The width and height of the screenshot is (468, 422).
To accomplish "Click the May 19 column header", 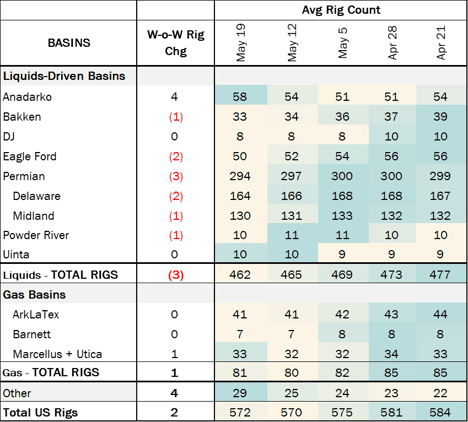I will tap(241, 43).
